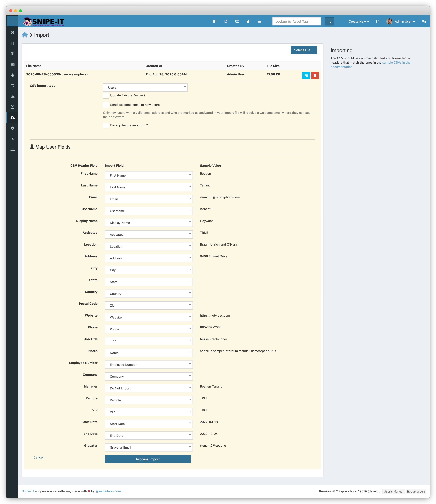436x504 pixels.
Task: Open Assets from sidebar barcode icon
Action: click(13, 43)
